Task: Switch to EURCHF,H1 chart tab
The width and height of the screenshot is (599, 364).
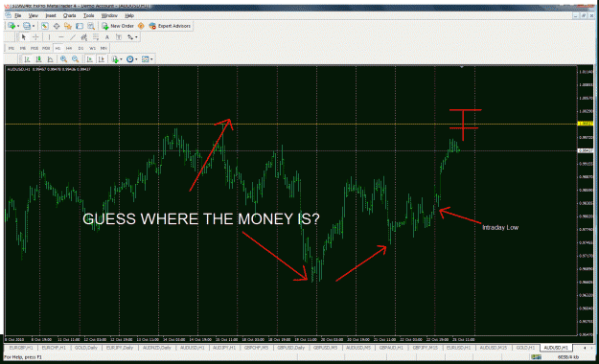Action: (x=54, y=348)
